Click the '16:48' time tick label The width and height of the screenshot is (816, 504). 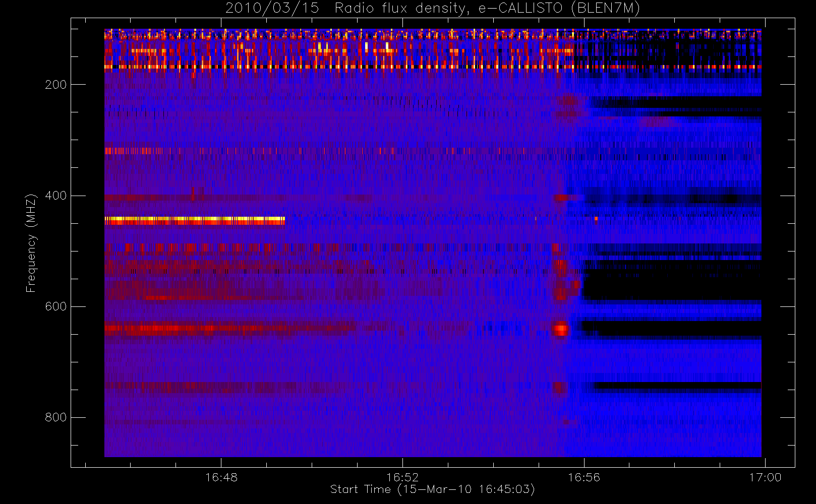tap(221, 477)
